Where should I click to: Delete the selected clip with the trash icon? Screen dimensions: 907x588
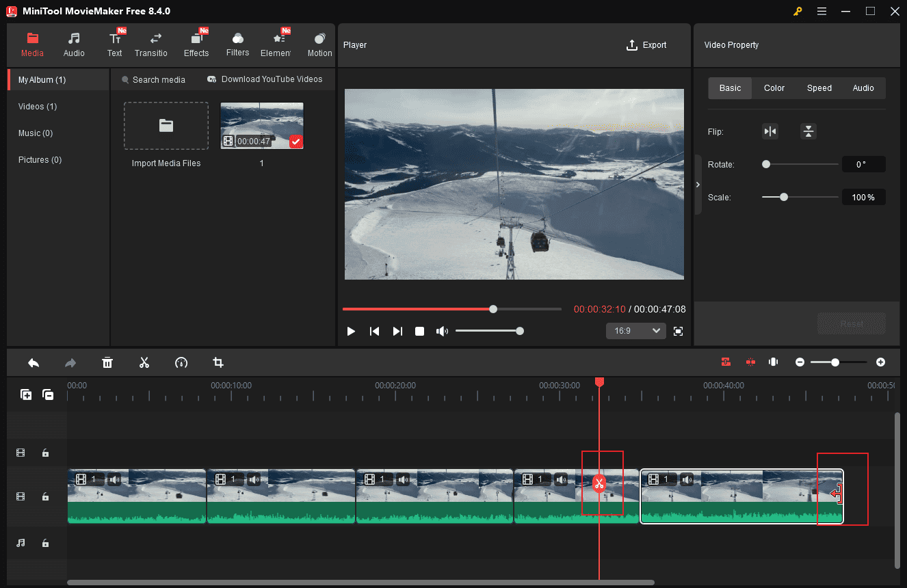(107, 362)
